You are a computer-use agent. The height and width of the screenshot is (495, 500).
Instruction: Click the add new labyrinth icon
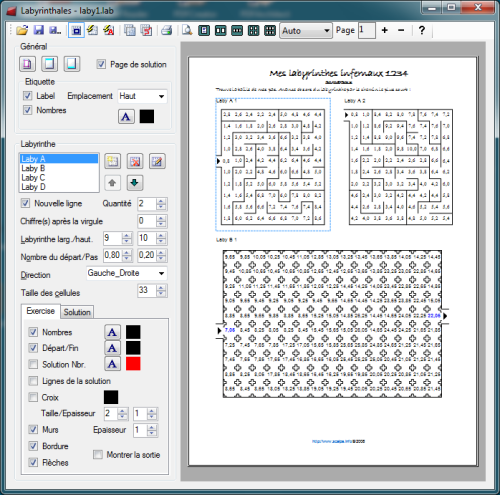click(x=113, y=162)
